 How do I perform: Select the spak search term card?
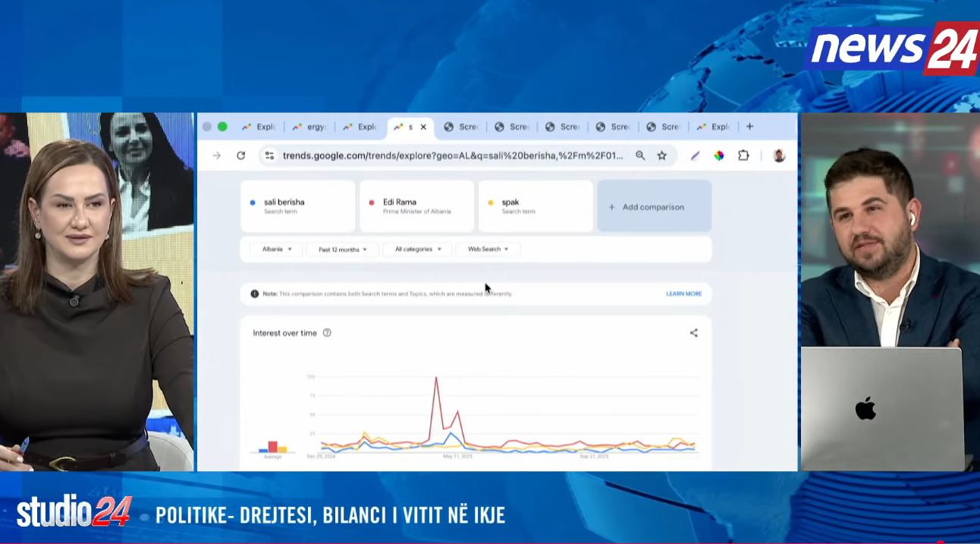(535, 206)
